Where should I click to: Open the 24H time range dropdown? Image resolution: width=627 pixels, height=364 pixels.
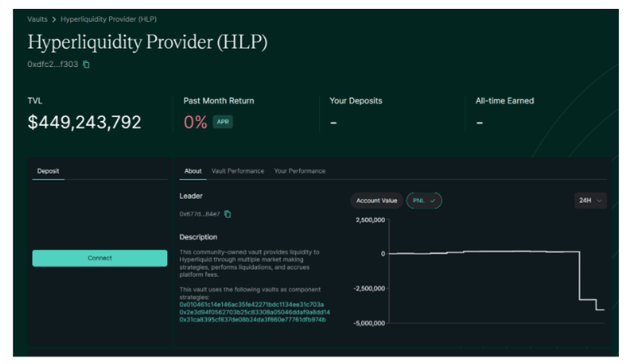[590, 200]
